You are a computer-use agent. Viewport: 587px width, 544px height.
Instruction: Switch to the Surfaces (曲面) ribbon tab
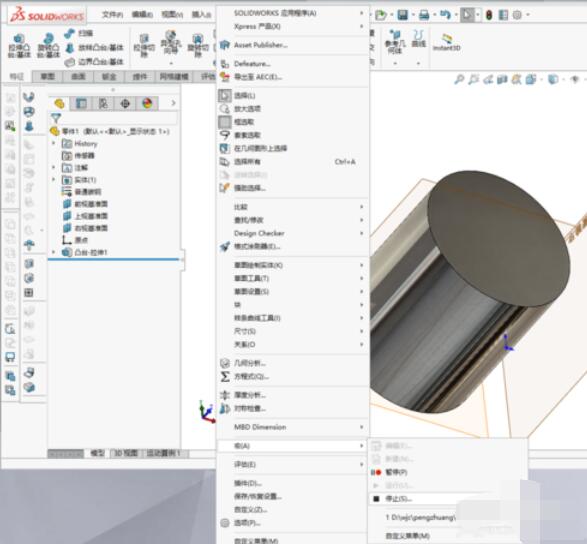pyautogui.click(x=78, y=77)
